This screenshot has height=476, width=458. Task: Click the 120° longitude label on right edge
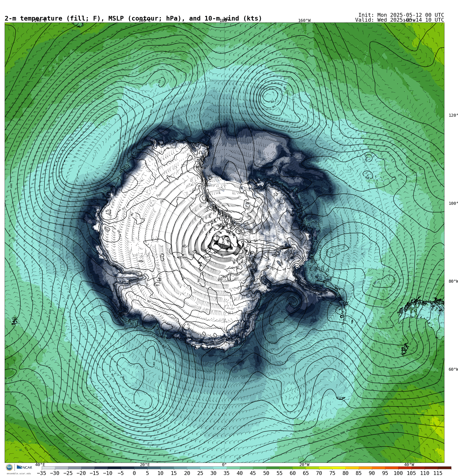coord(453,115)
